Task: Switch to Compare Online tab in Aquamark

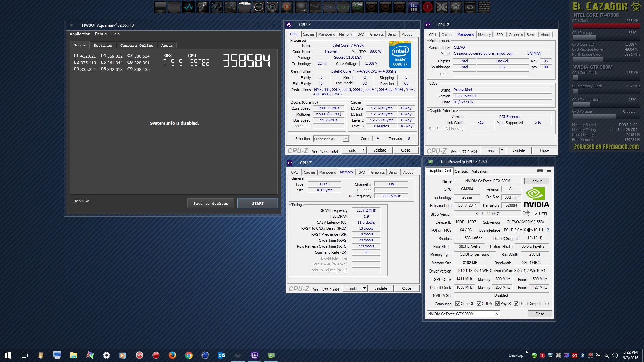Action: point(137,45)
